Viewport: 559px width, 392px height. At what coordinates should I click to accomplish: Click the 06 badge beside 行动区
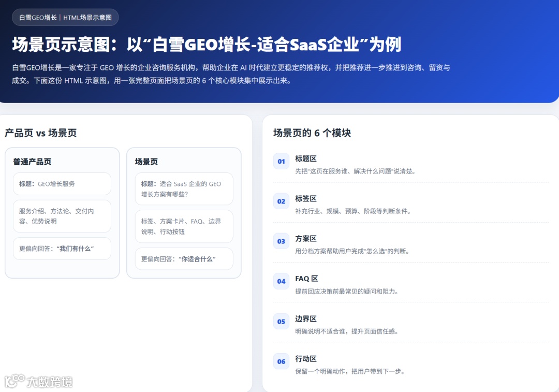coord(281,361)
